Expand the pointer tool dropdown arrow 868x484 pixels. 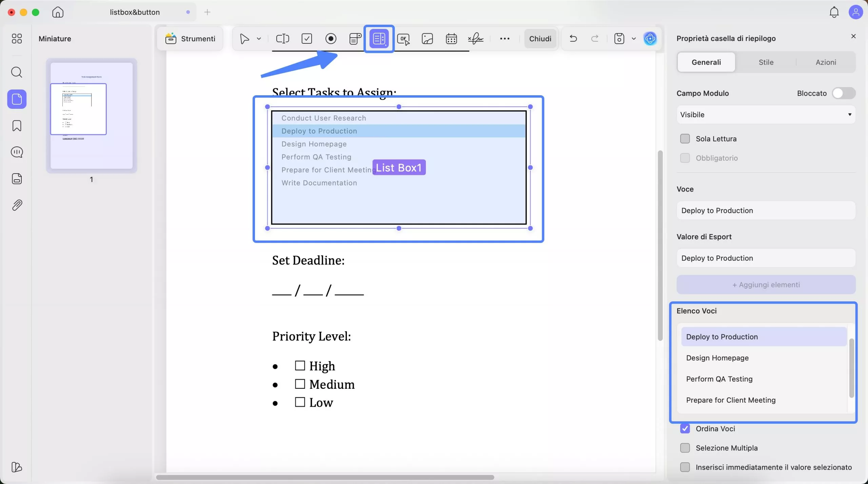point(259,39)
